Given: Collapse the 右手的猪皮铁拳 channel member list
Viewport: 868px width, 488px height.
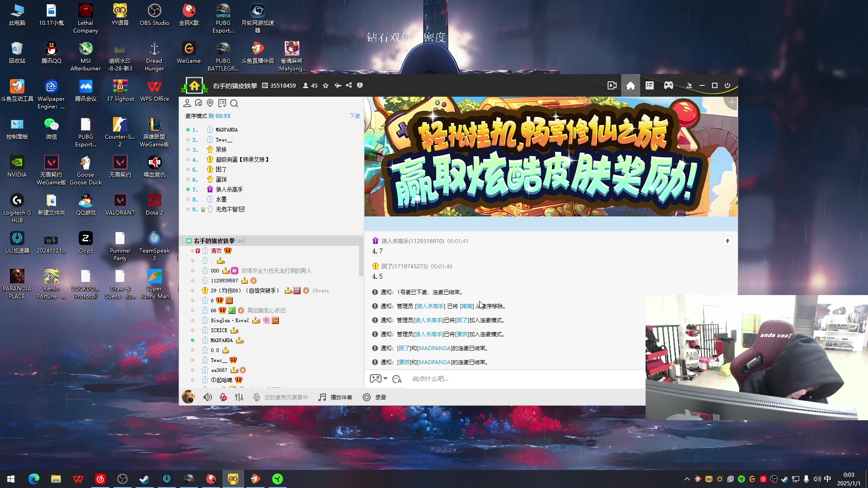Looking at the screenshot, I should click(x=189, y=241).
